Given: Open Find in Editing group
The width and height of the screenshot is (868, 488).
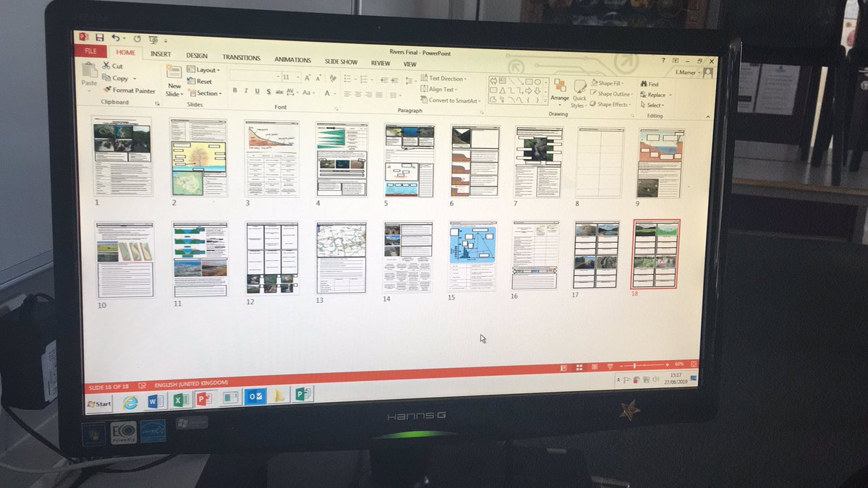Looking at the screenshot, I should point(649,85).
